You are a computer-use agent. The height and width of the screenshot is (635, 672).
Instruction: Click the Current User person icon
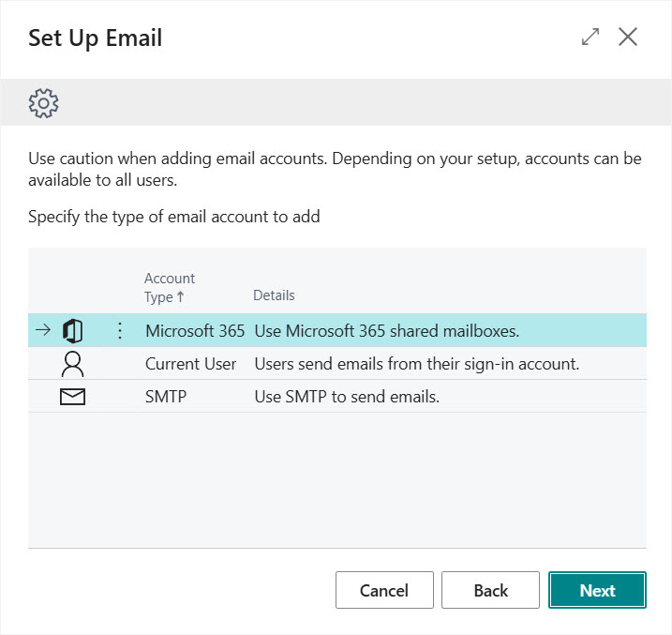72,364
